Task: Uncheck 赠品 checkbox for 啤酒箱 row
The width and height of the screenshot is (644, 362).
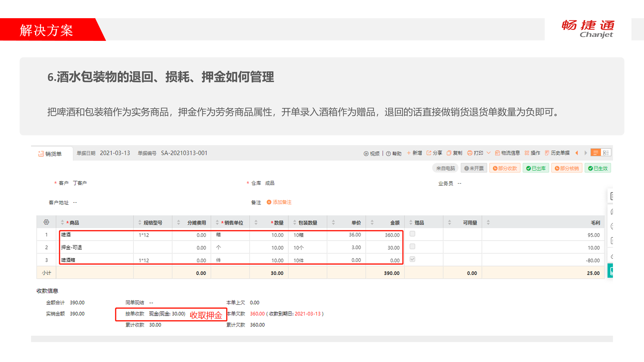Action: [x=412, y=259]
